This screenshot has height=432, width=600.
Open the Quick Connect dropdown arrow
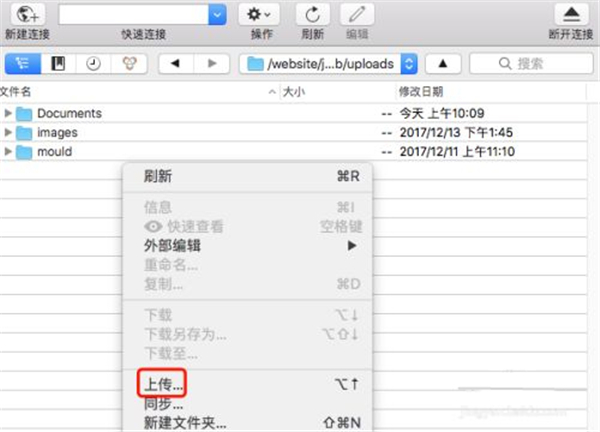pyautogui.click(x=218, y=15)
